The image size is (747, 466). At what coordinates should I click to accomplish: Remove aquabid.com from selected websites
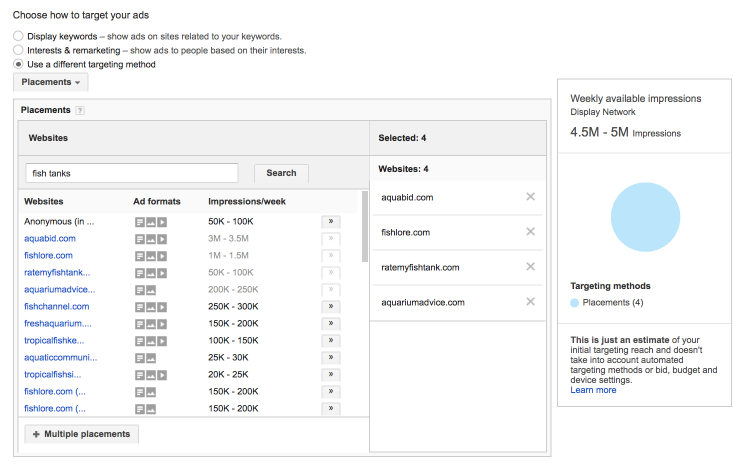tap(530, 197)
